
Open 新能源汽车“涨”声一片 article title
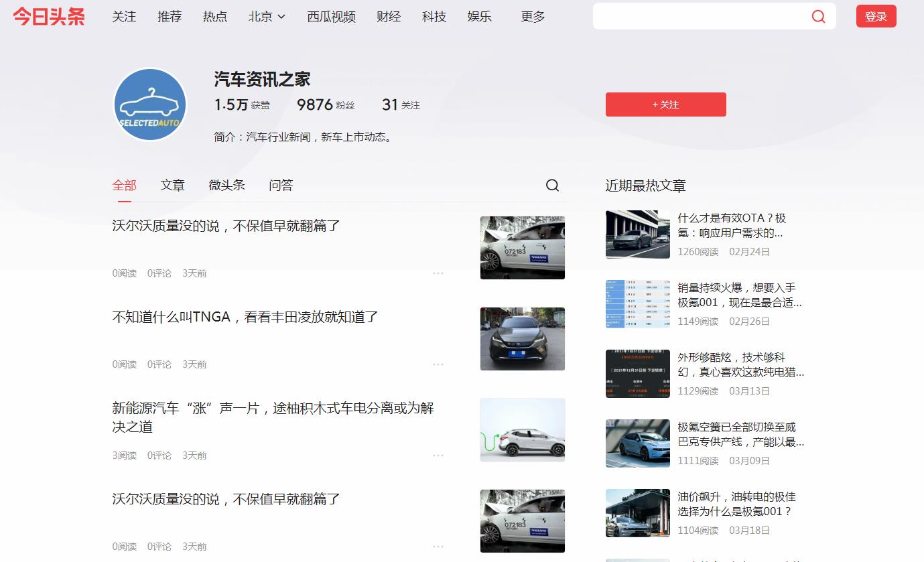(x=273, y=417)
